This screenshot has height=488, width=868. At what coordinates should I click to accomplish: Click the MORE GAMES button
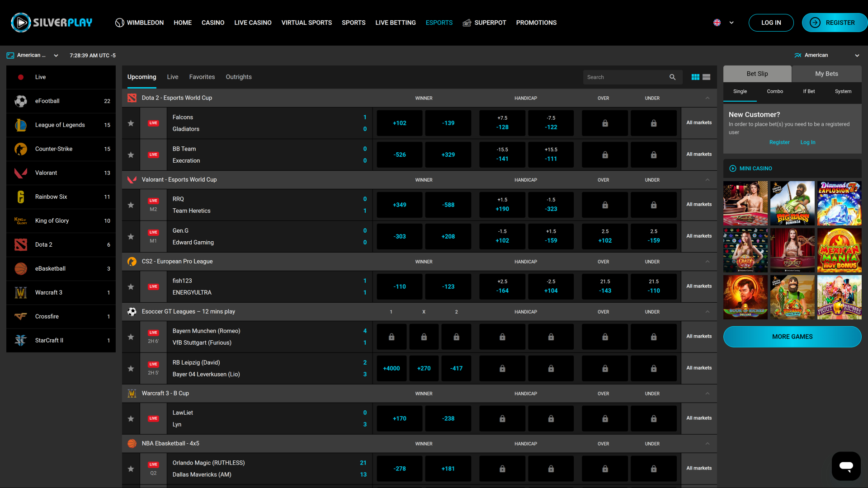tap(792, 337)
